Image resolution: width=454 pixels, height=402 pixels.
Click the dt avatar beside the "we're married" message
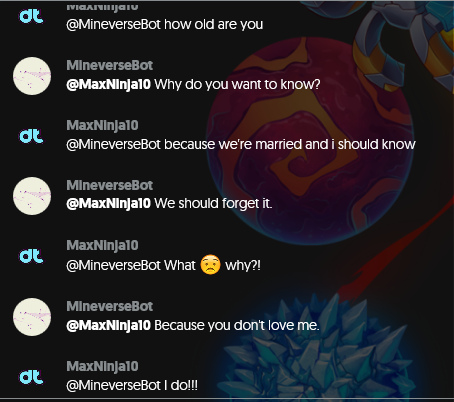tap(31, 136)
